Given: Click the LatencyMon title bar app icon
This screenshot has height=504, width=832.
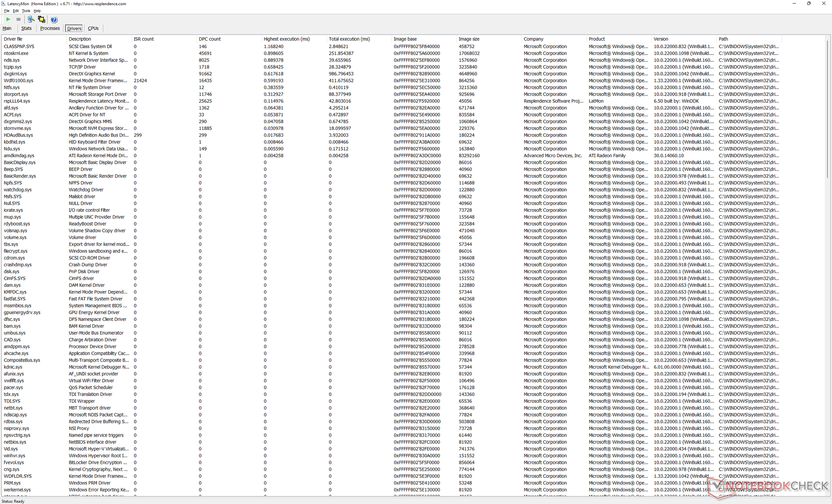Looking at the screenshot, I should coord(3,3).
